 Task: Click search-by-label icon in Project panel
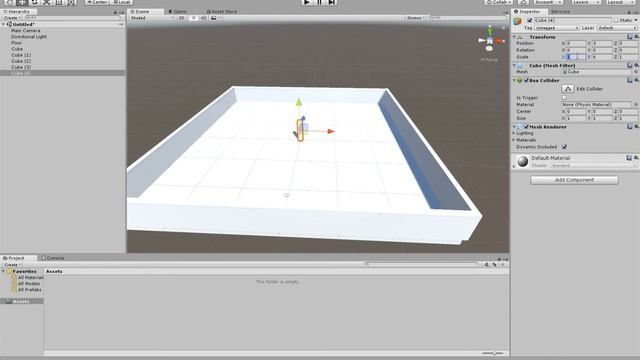pos(494,265)
